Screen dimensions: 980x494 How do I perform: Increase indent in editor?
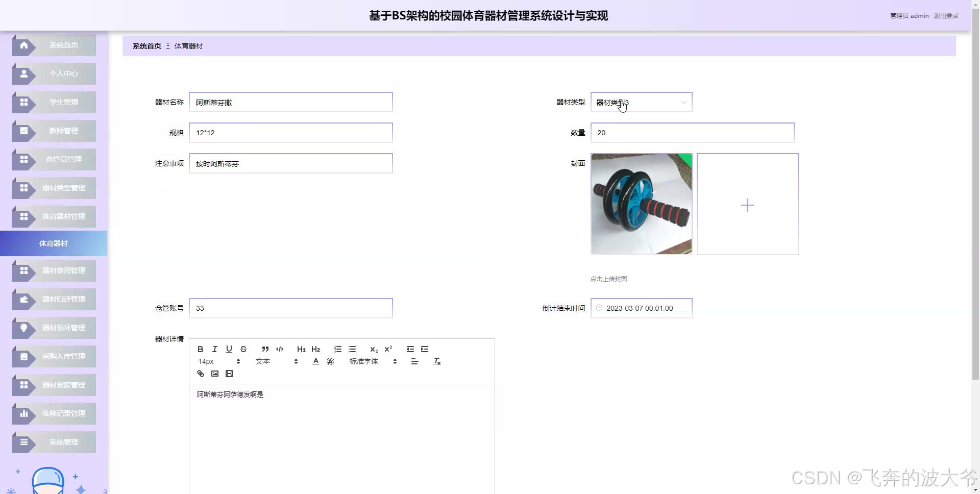[x=425, y=349]
